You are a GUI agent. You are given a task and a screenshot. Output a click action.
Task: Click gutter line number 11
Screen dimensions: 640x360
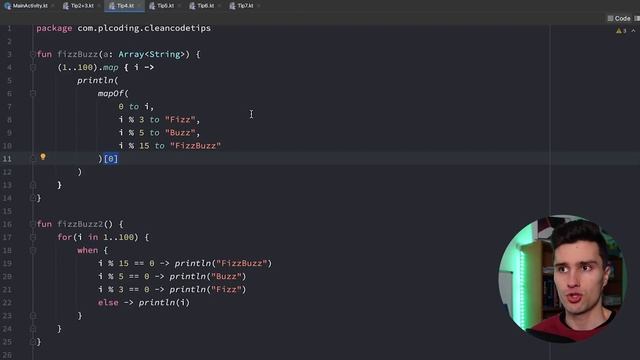[7, 159]
